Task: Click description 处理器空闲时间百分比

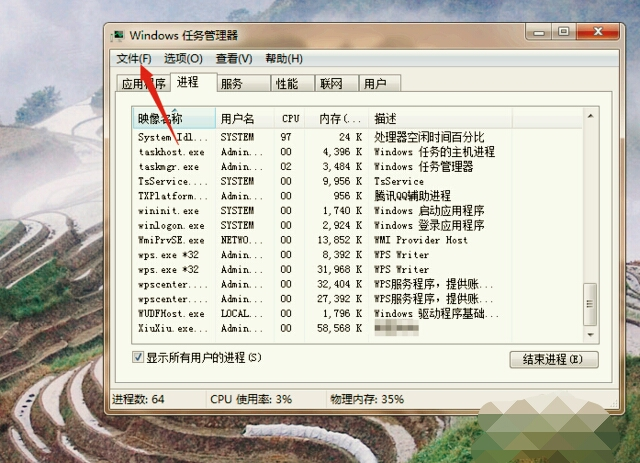Action: point(429,137)
